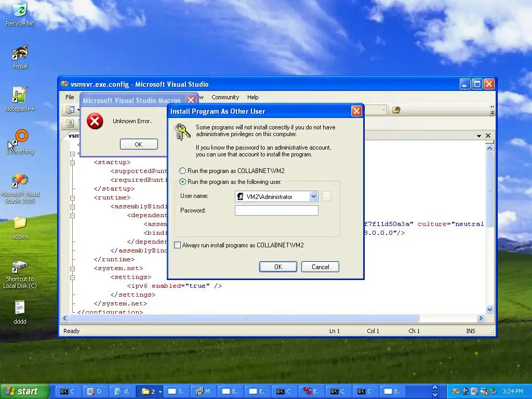The height and width of the screenshot is (399, 532).
Task: Click the horizontal scroll right arrow
Action: [481, 318]
